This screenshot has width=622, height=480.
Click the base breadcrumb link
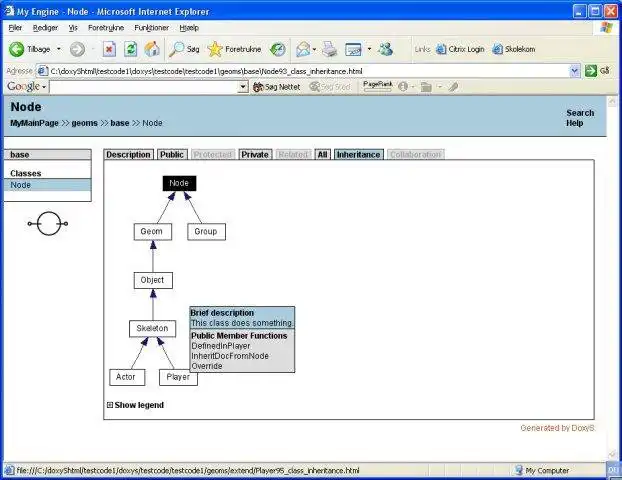point(120,123)
